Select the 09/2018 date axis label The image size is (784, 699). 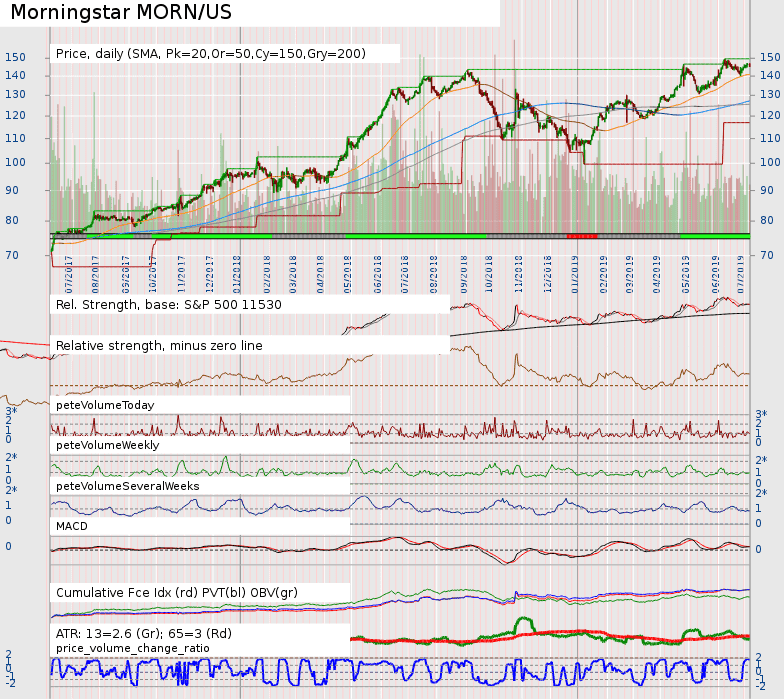click(464, 274)
